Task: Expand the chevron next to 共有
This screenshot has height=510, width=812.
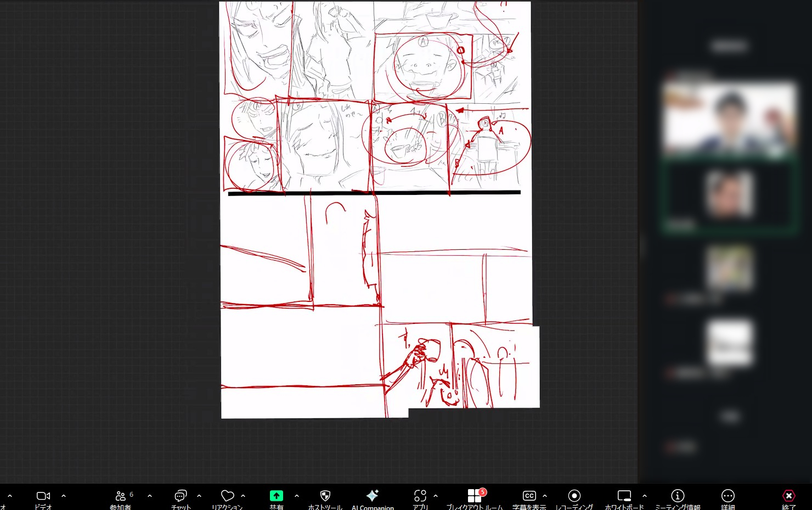Action: coord(297,496)
